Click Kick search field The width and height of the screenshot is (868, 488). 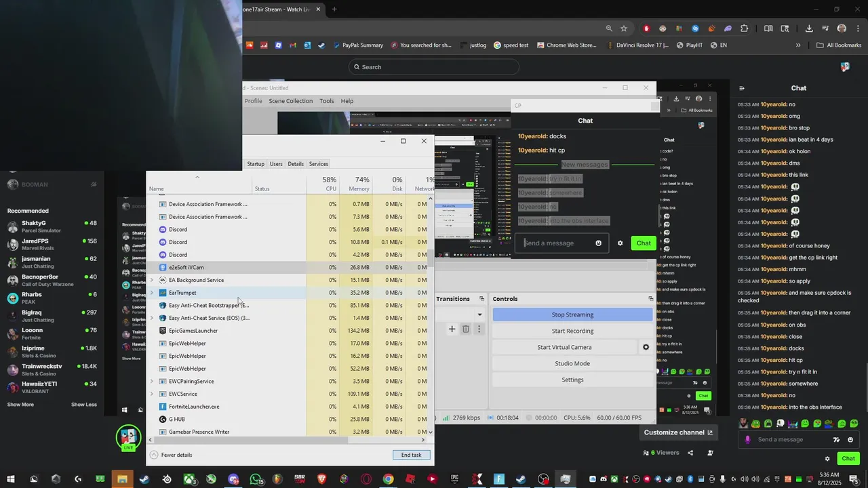click(x=434, y=67)
